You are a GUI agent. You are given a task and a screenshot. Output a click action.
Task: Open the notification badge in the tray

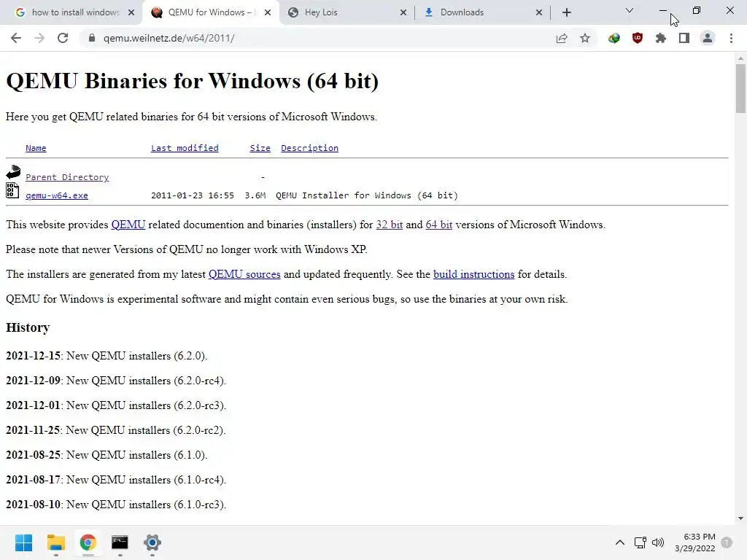pyautogui.click(x=727, y=542)
